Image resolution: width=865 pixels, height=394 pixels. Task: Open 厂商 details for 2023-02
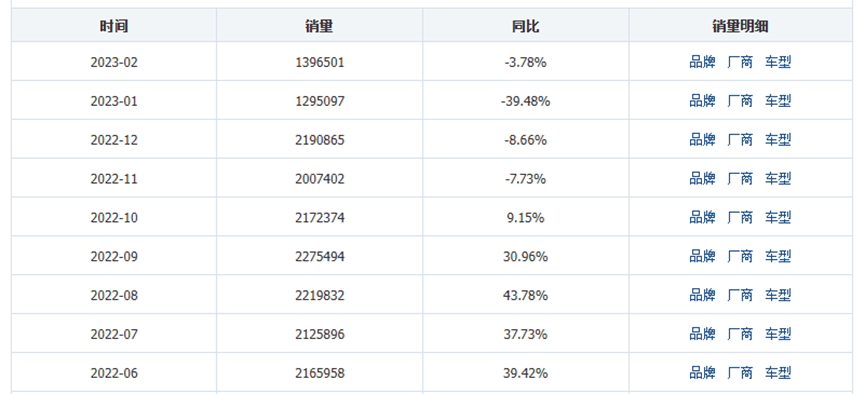tap(740, 62)
